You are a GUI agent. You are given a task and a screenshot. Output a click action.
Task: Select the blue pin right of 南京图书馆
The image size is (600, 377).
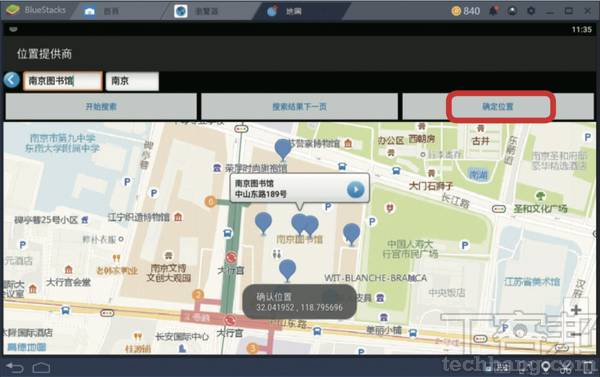point(351,234)
